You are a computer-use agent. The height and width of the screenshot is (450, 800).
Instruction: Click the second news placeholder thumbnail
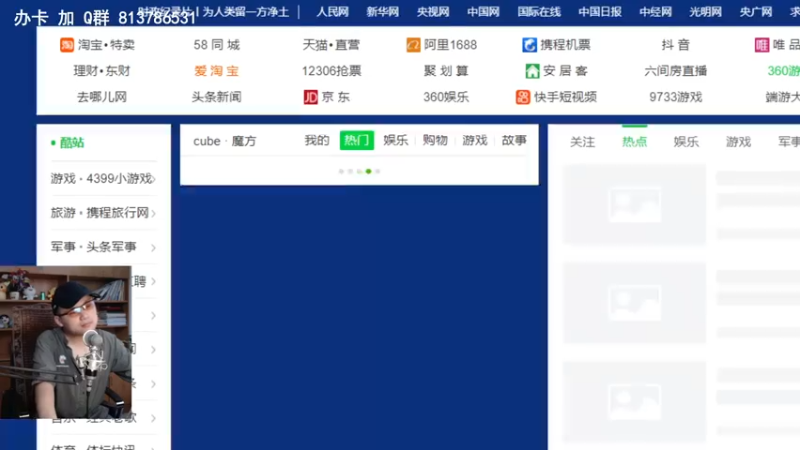pyautogui.click(x=635, y=303)
